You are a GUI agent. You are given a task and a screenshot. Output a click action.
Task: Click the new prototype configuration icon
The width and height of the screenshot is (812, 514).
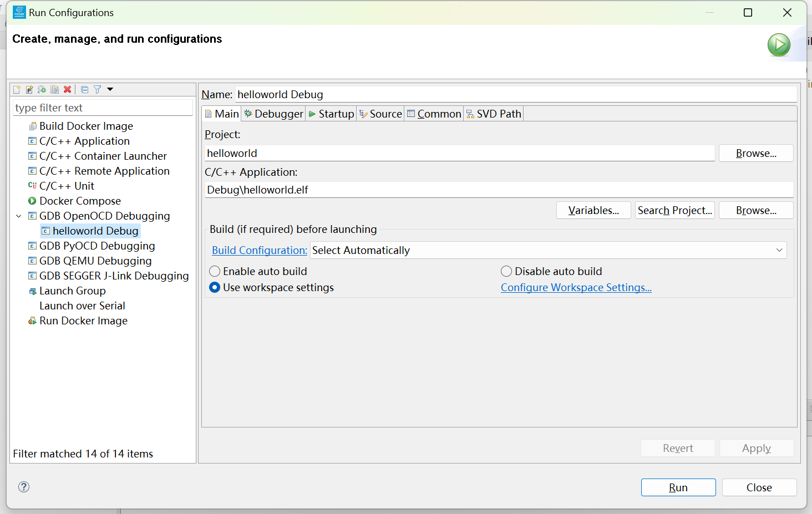click(29, 89)
